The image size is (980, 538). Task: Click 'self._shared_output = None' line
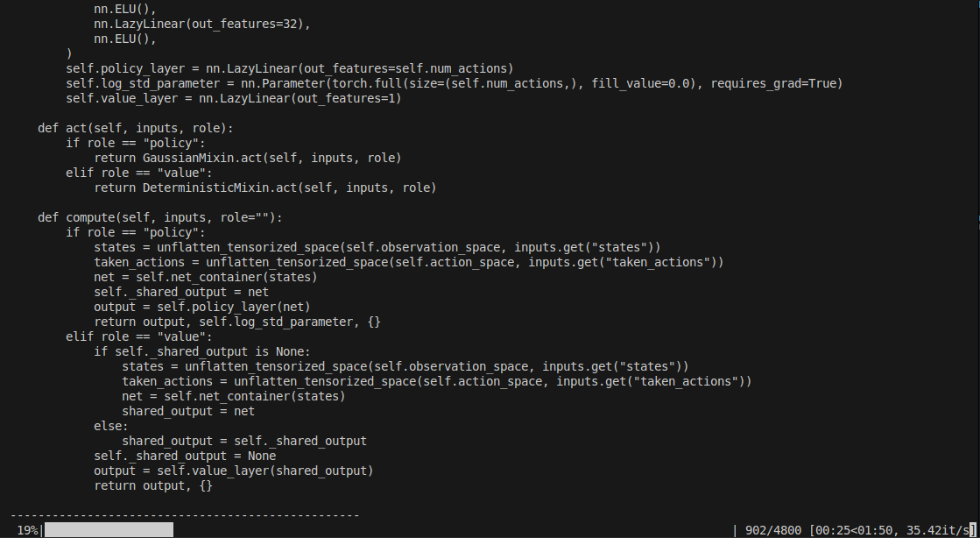point(185,456)
